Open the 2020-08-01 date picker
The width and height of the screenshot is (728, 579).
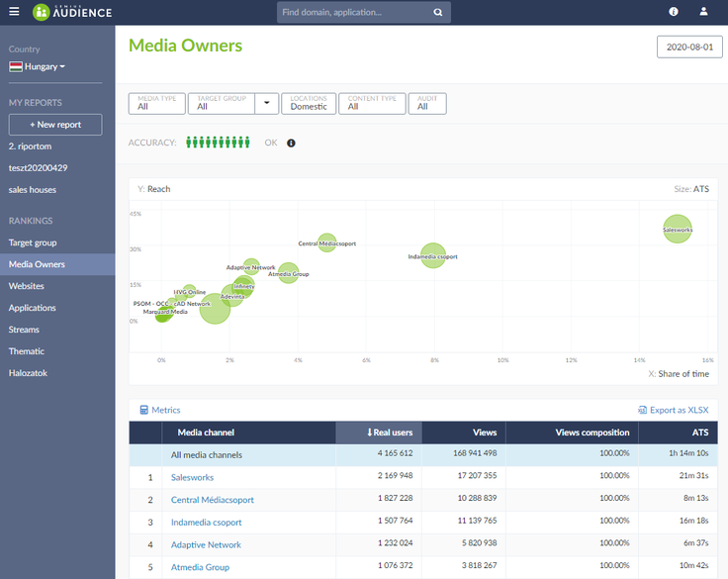[689, 47]
